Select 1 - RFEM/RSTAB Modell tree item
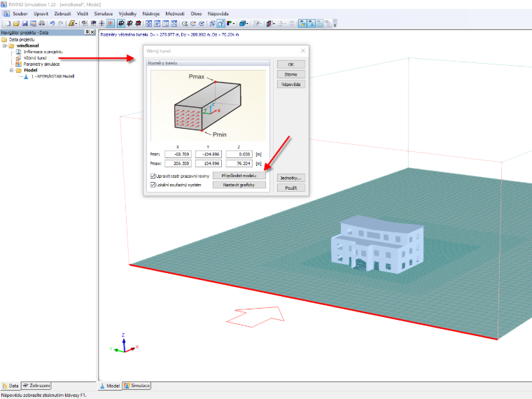The height and width of the screenshot is (399, 532). [x=52, y=76]
